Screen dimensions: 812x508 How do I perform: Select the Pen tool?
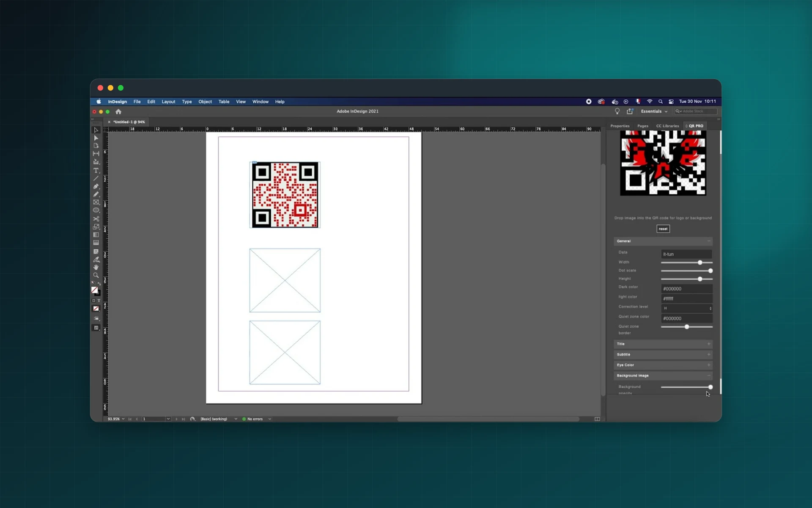96,186
